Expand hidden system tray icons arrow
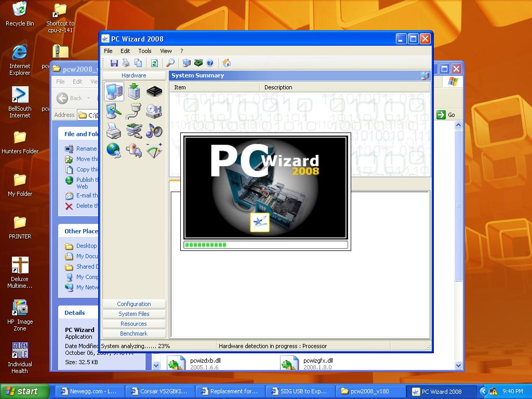 [x=484, y=392]
